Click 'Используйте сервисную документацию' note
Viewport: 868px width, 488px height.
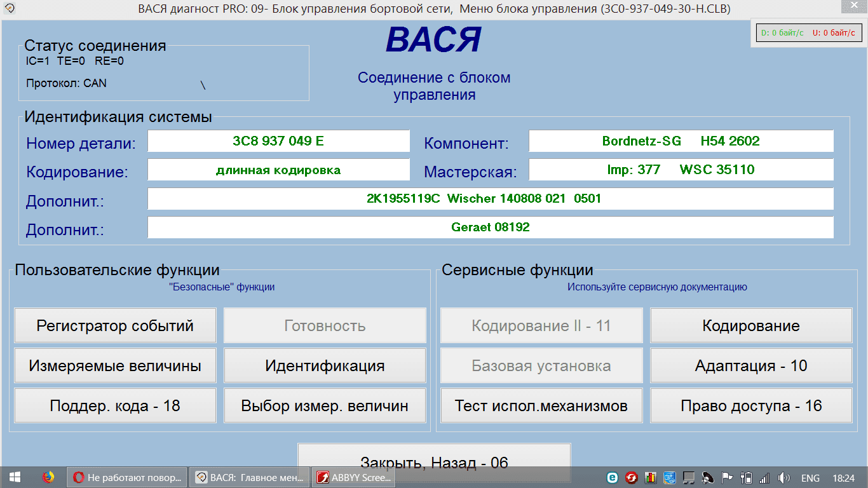tap(657, 287)
